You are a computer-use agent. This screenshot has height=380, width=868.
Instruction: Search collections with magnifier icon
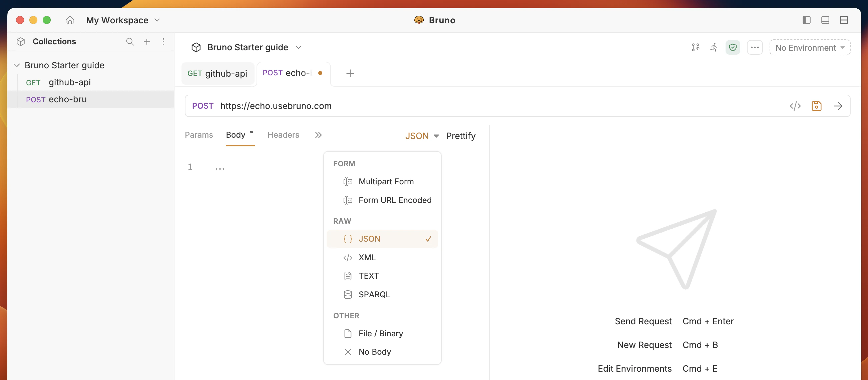pyautogui.click(x=130, y=41)
